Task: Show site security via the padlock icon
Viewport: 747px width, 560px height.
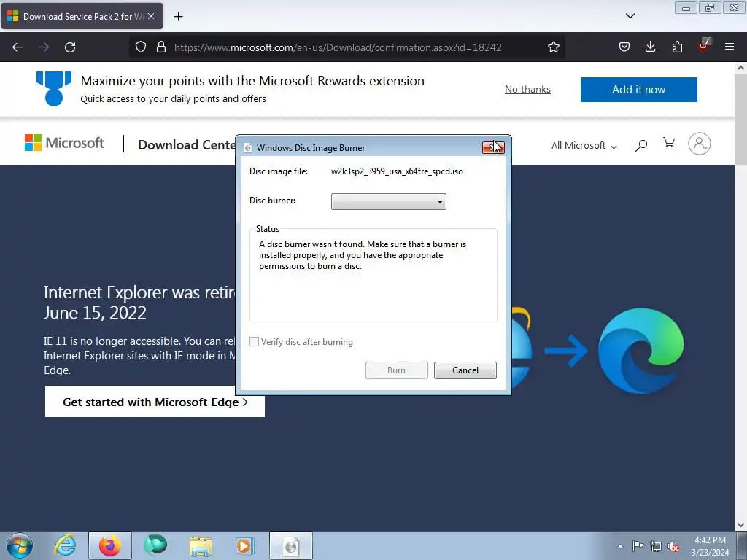Action: 161,47
